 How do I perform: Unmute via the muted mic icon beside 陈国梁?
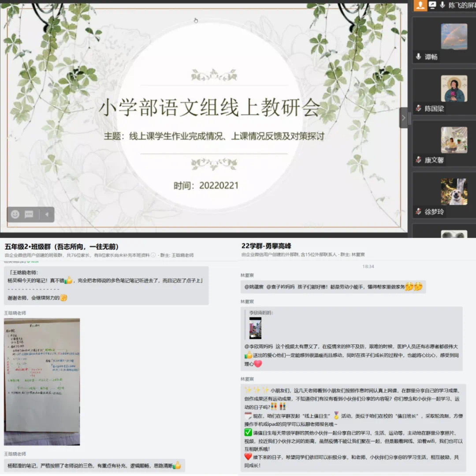[x=418, y=109]
